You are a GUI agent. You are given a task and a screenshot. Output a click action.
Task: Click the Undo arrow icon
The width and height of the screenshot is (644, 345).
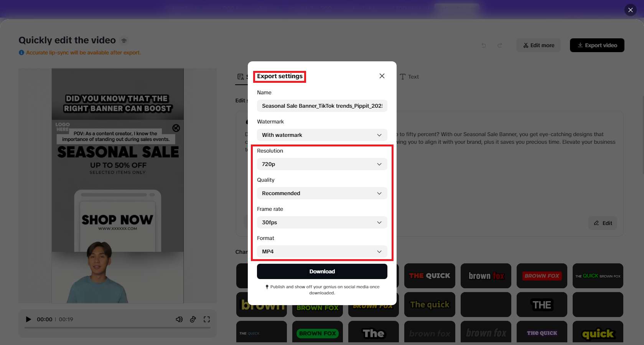484,45
